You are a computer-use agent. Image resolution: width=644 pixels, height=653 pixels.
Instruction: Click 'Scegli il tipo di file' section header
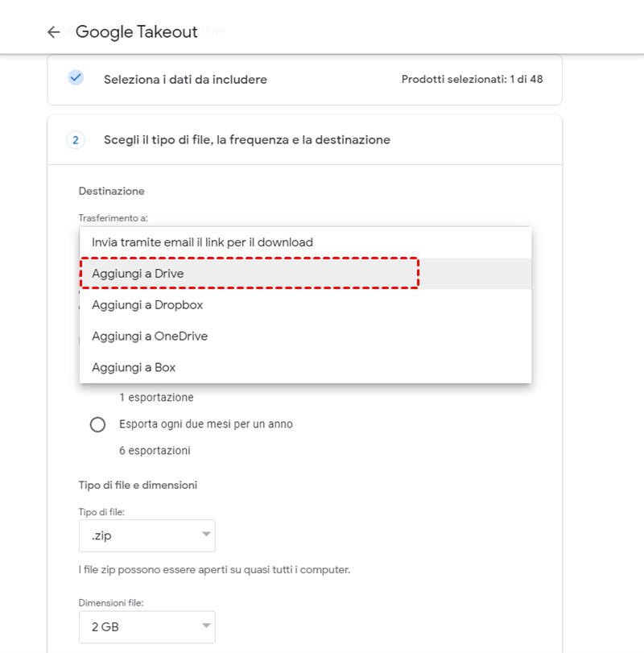(x=246, y=140)
